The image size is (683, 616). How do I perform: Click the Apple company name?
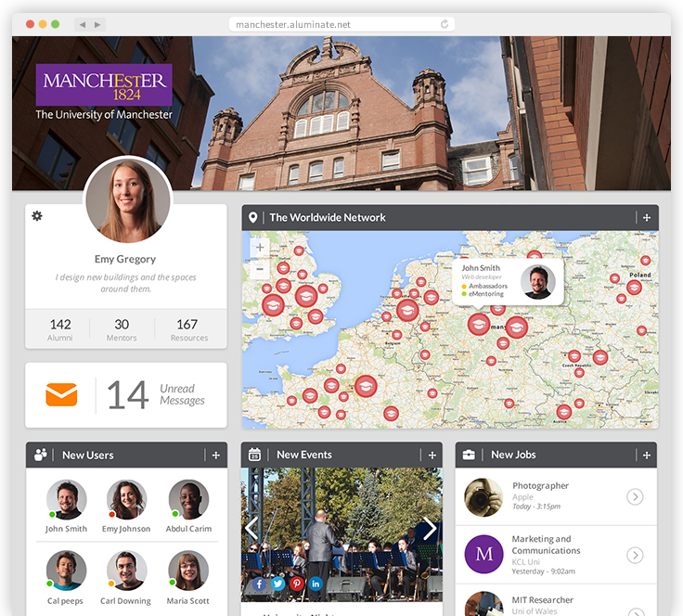point(522,496)
